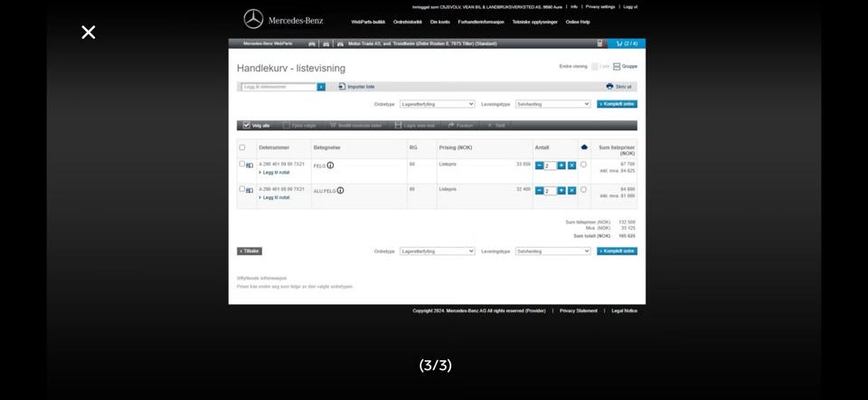Open the WebParts-butikk menu
The height and width of the screenshot is (400, 868).
(368, 22)
